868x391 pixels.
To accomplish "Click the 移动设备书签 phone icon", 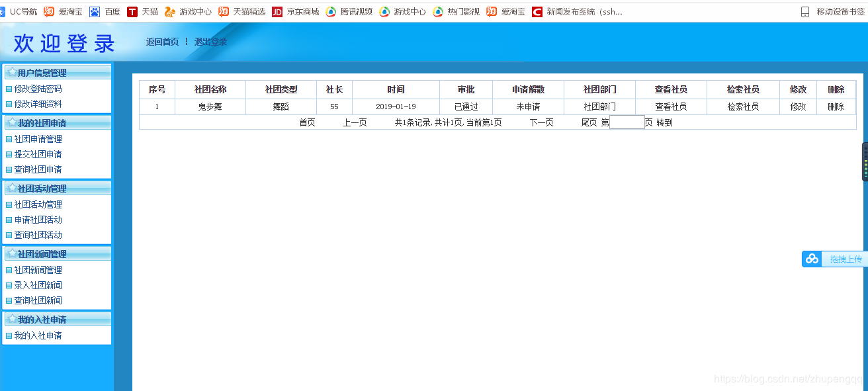I will [x=805, y=11].
